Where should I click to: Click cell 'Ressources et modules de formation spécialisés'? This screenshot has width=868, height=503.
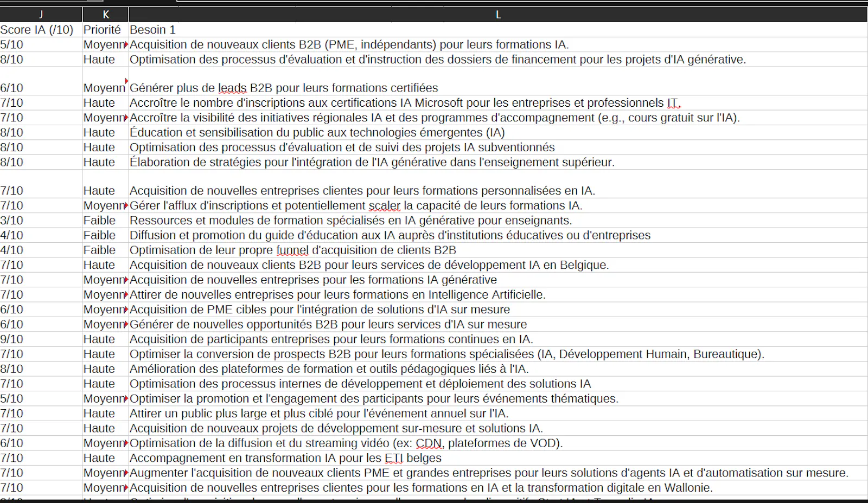498,221
